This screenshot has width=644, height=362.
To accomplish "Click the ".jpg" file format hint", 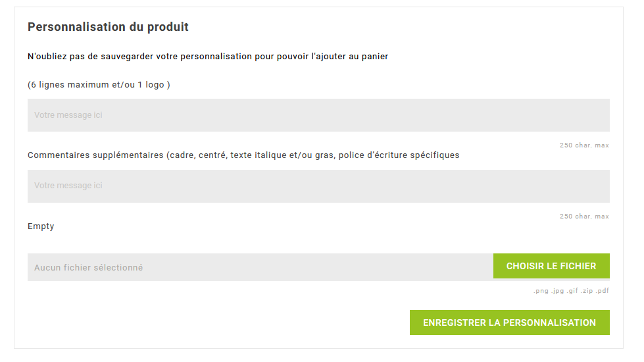I will [557, 291].
